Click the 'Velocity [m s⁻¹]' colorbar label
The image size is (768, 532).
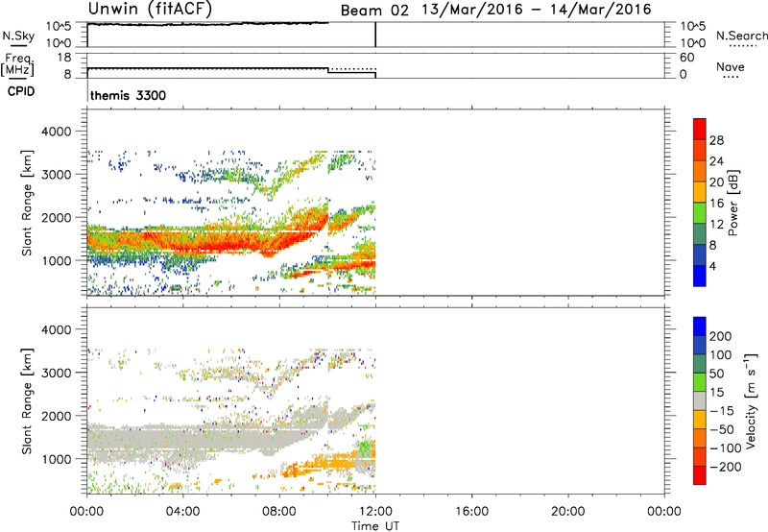[751, 400]
